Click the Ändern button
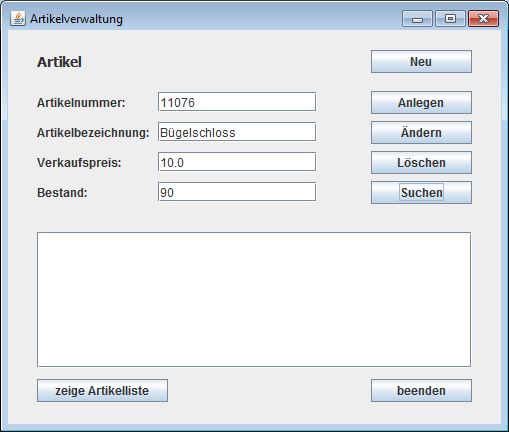Viewport: 509px width, 432px height. click(x=421, y=133)
